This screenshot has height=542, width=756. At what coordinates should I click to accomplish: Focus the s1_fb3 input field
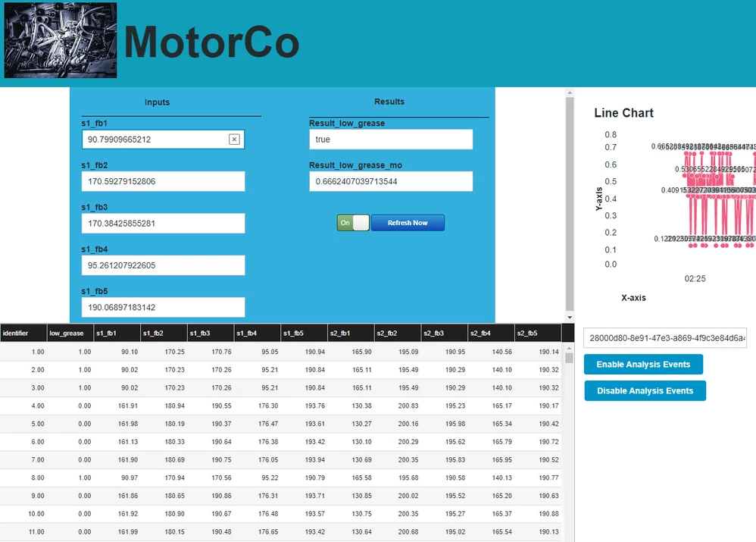[x=163, y=224]
